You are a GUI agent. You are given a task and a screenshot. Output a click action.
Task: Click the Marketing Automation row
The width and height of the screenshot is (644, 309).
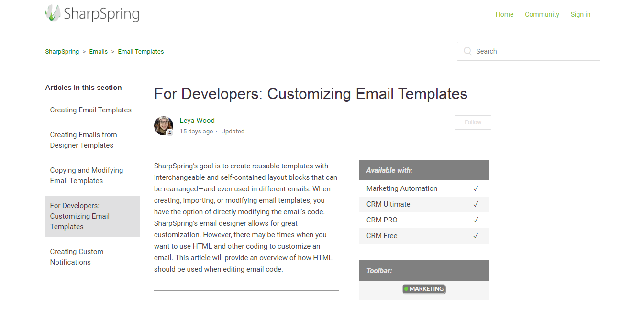[x=424, y=188]
